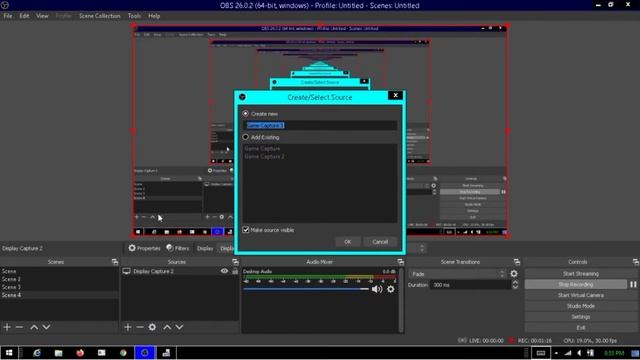The image size is (640, 360).
Task: Open volume control in system tray
Action: pos(579,353)
